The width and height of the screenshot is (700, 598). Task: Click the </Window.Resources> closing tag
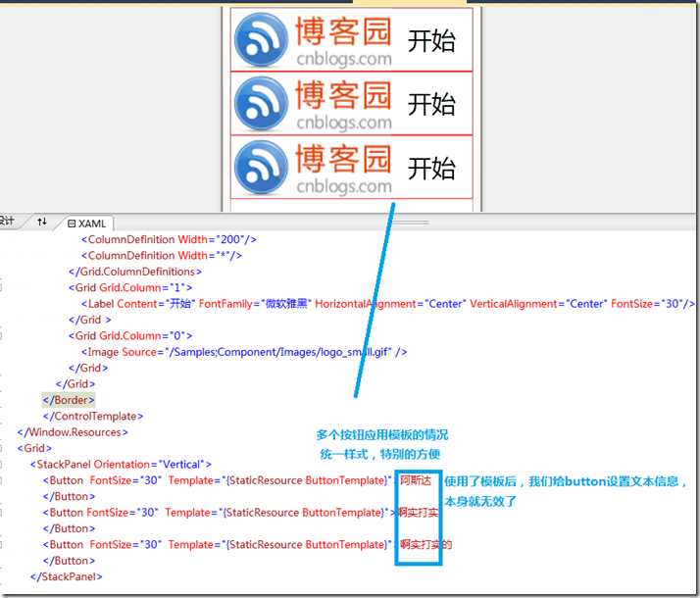73,432
